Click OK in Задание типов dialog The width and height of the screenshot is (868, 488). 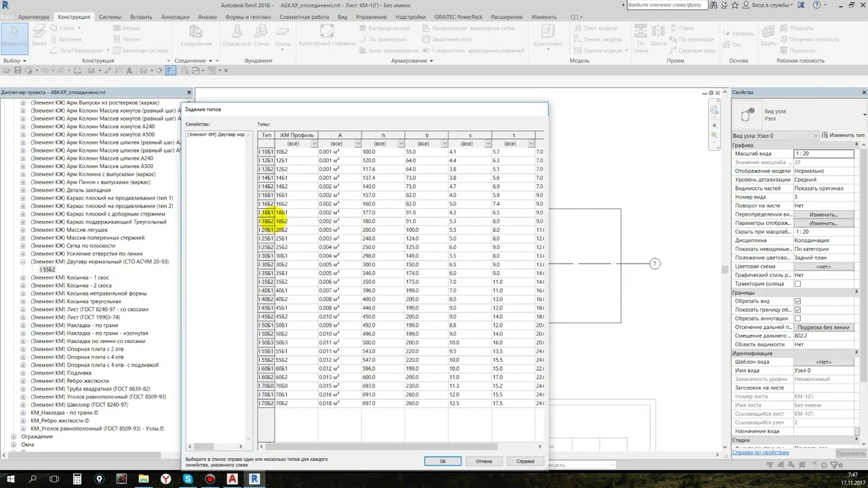coord(443,461)
